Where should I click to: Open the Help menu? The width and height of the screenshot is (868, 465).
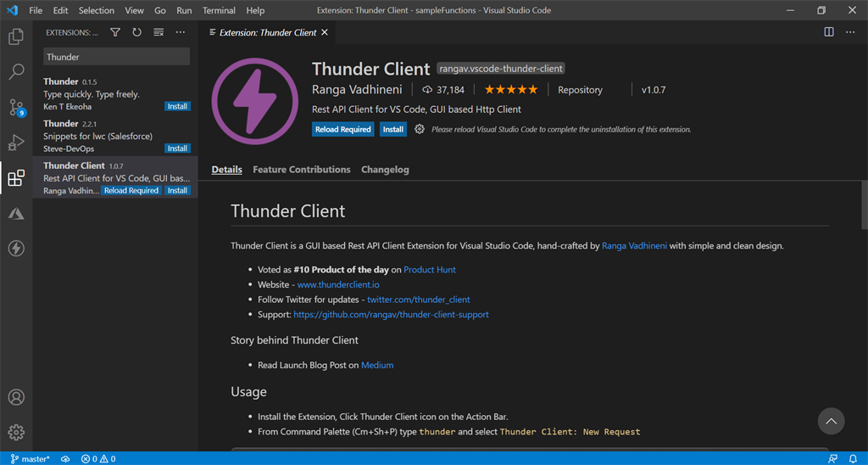tap(255, 10)
